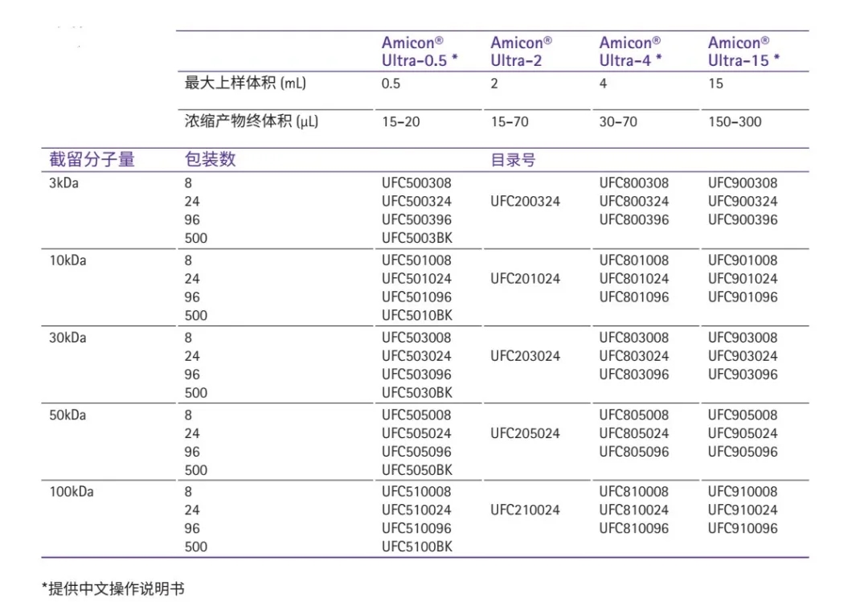This screenshot has width=868, height=602.
Task: Click the 包装数 header
Action: pos(211,160)
